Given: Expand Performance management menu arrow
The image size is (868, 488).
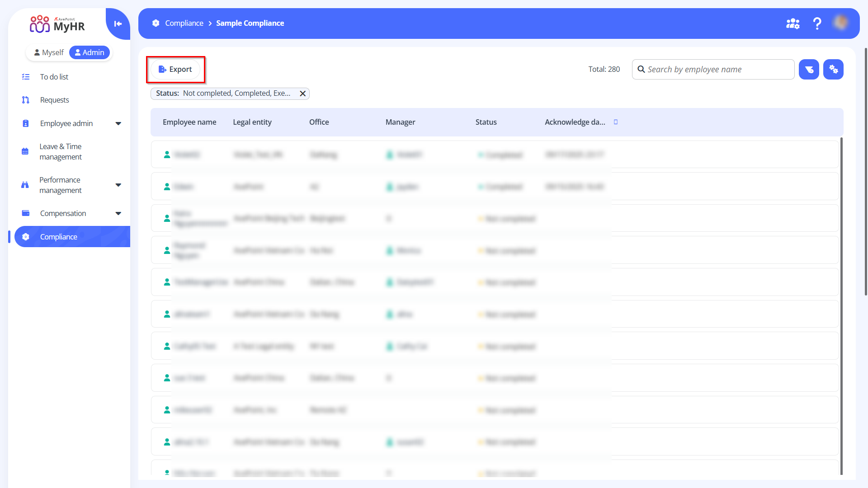Looking at the screenshot, I should tap(118, 185).
